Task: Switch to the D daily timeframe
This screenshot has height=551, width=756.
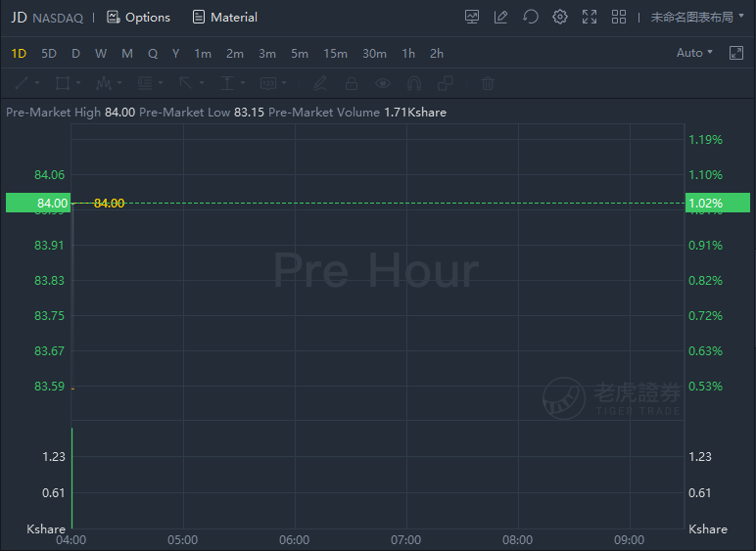Action: 75,54
